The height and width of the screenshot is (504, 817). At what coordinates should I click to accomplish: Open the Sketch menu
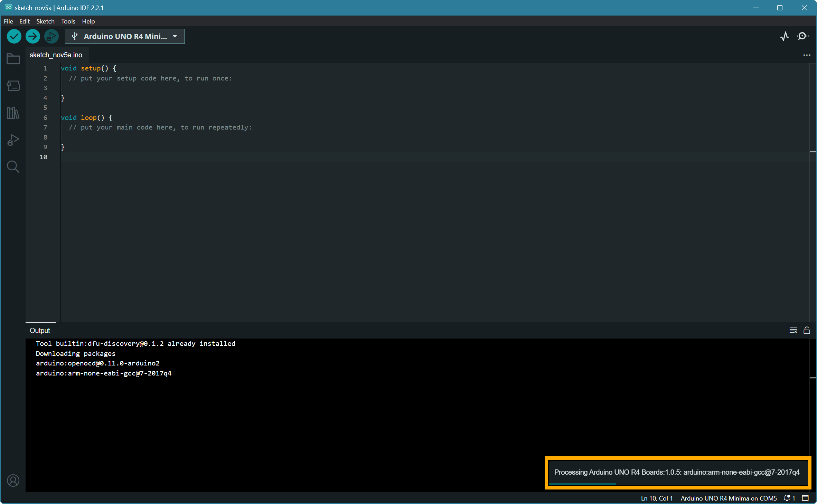(x=45, y=21)
